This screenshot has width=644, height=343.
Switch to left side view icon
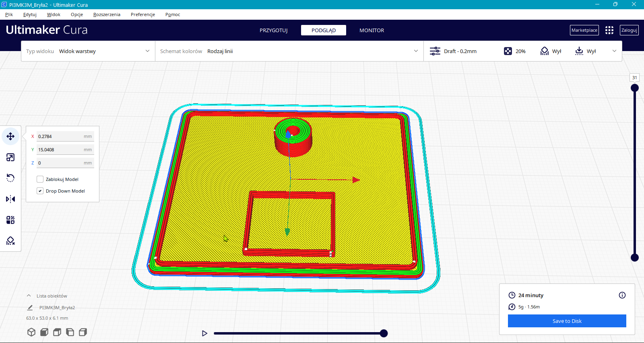click(x=70, y=332)
